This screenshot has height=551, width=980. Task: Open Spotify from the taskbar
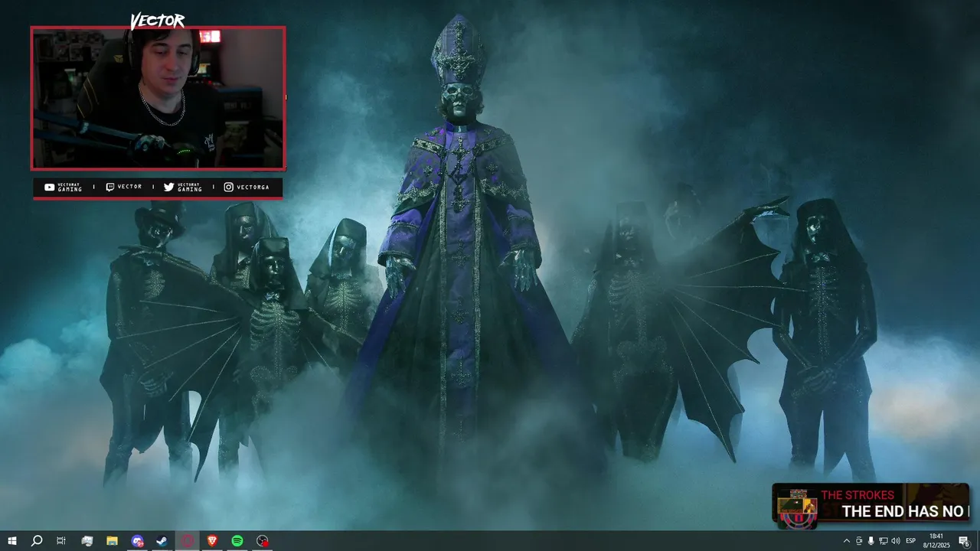click(237, 541)
